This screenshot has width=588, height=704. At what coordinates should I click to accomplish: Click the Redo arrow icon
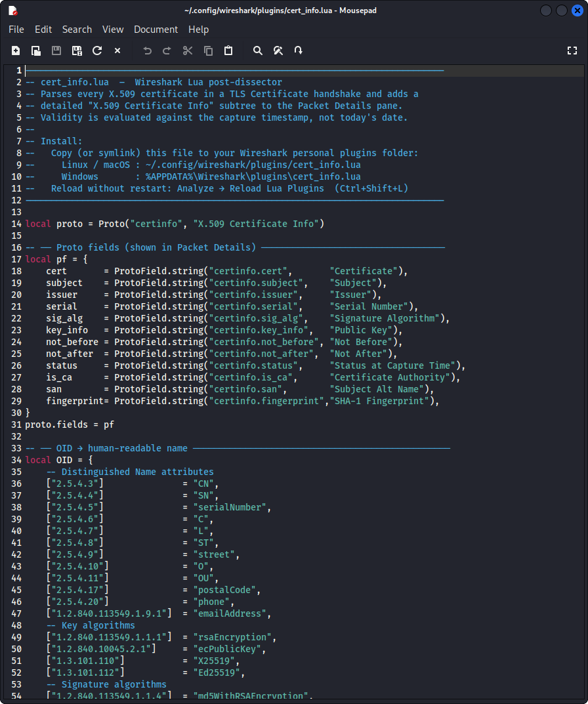[167, 51]
